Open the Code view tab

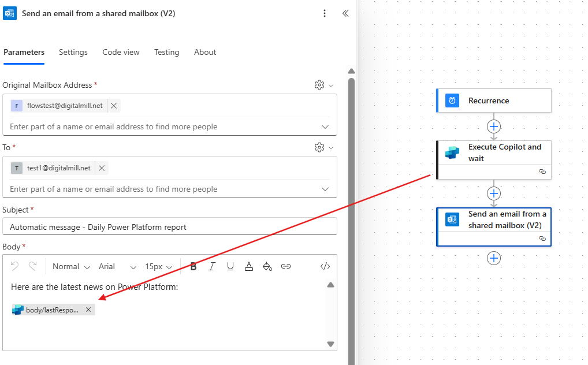click(121, 52)
